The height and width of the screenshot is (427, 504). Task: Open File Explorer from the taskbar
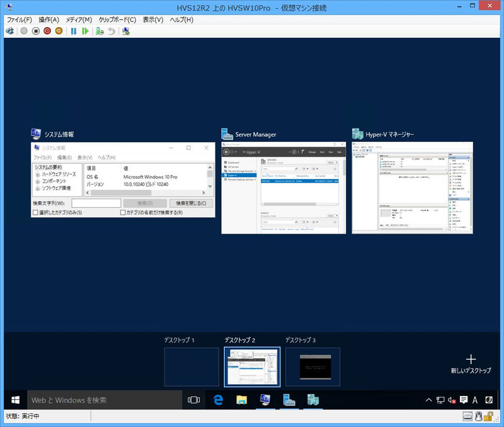[242, 400]
